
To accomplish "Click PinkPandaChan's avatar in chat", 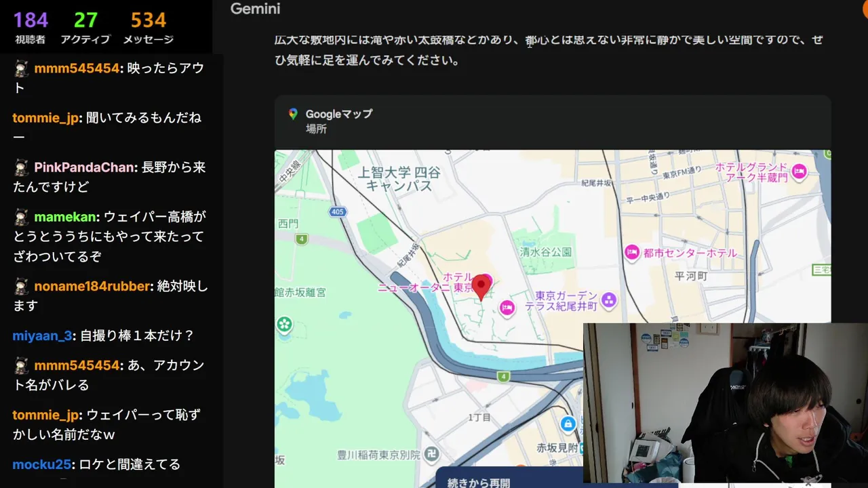I will tap(22, 167).
